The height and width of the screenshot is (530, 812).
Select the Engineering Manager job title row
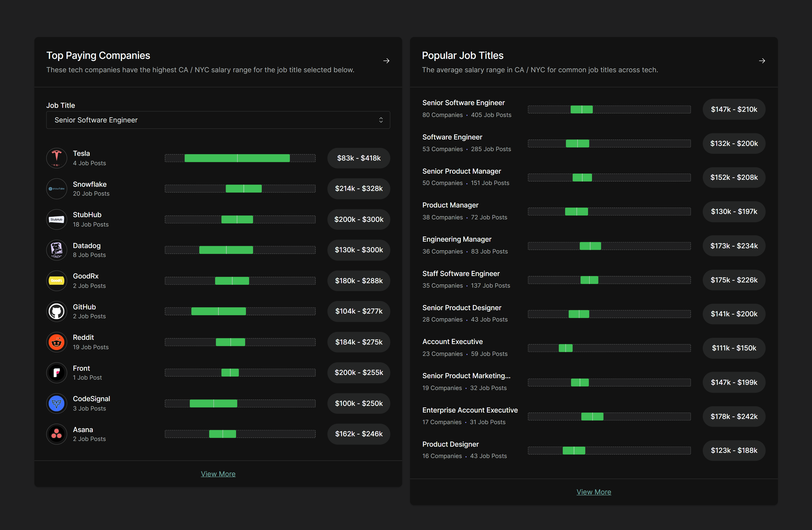[457, 239]
